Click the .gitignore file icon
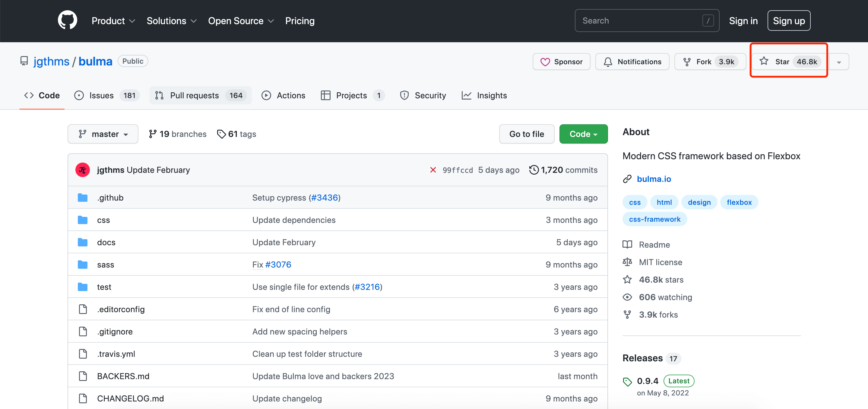Viewport: 868px width, 409px height. tap(83, 331)
